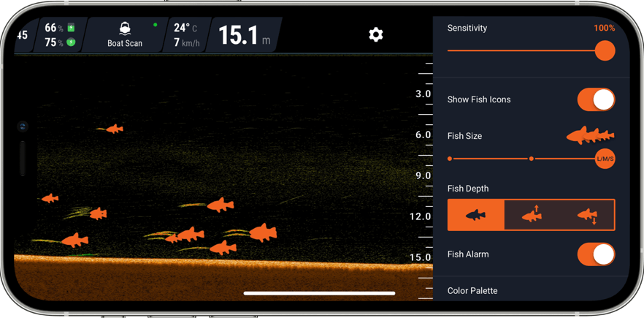Image resolution: width=644 pixels, height=318 pixels.
Task: Tap the Fish Size label
Action: [464, 136]
